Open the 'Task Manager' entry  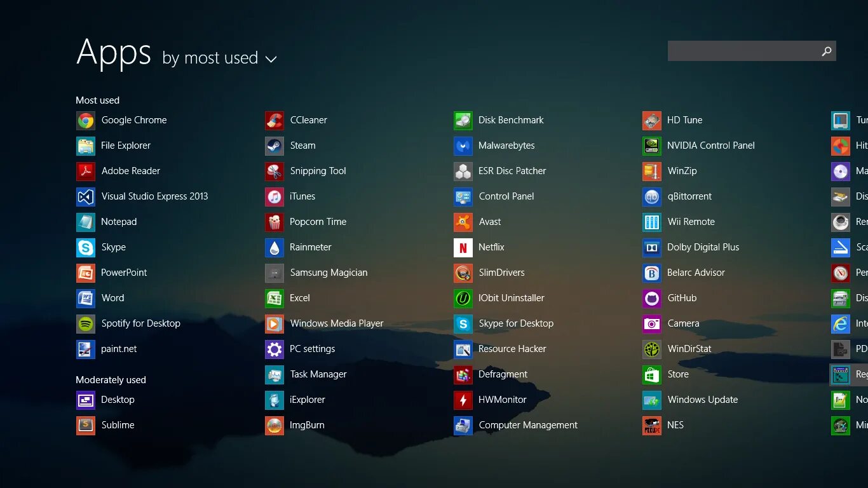click(306, 374)
